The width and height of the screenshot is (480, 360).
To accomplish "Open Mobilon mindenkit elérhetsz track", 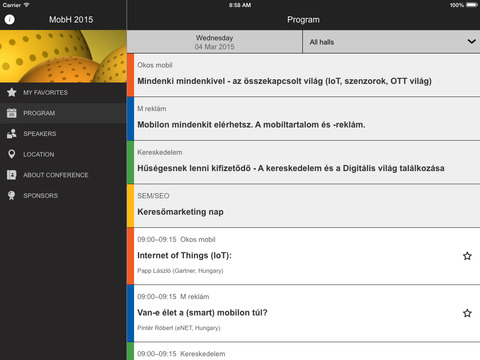I will pyautogui.click(x=303, y=119).
